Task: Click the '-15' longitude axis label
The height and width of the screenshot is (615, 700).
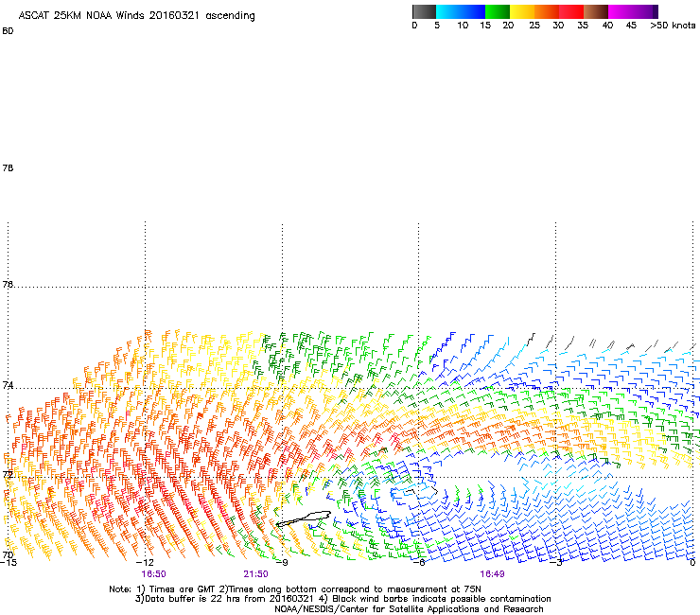Action: click(9, 563)
